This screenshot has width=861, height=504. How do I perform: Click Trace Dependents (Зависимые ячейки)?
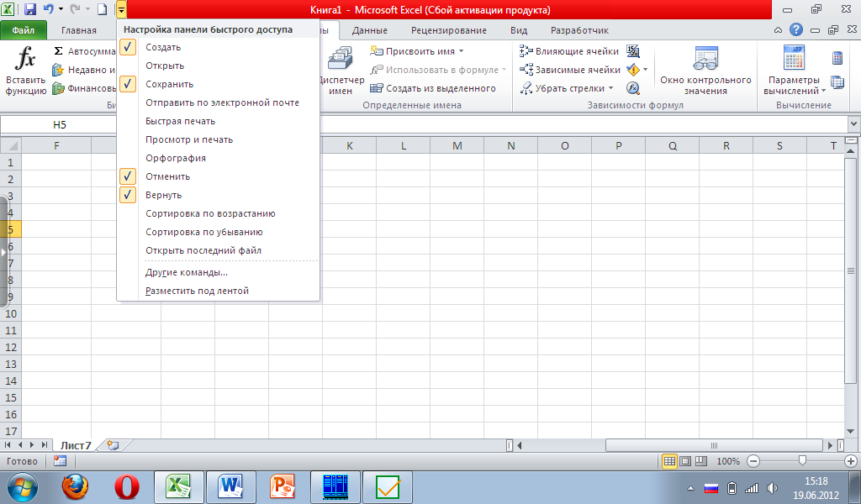[x=570, y=70]
